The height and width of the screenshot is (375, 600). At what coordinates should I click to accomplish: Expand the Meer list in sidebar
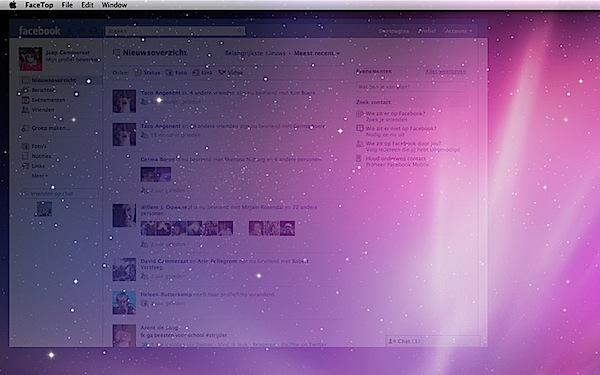tap(40, 176)
